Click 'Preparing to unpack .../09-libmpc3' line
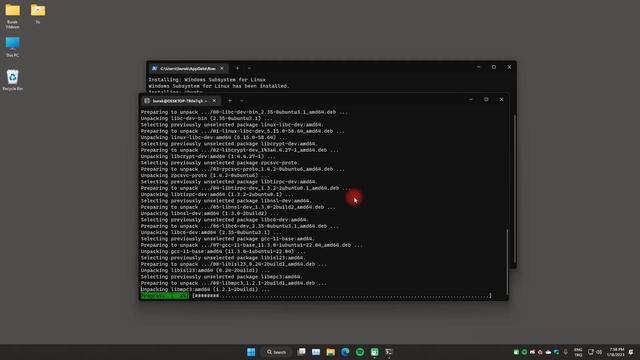The width and height of the screenshot is (640, 360). (x=234, y=283)
